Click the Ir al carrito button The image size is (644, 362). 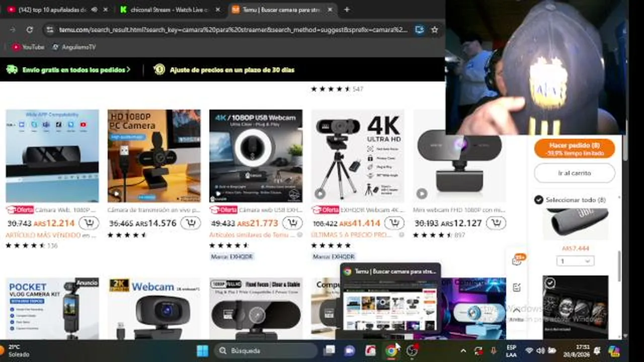point(575,173)
